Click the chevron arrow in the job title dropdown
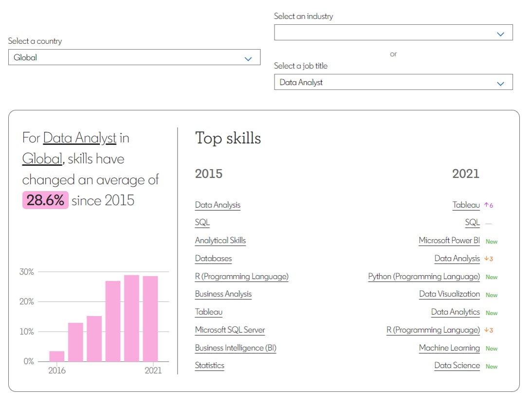 coord(500,83)
